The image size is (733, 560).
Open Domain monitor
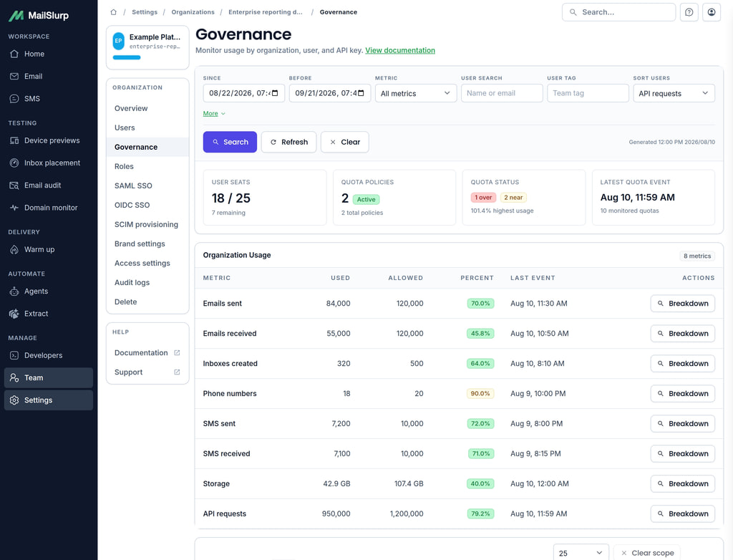coord(49,208)
